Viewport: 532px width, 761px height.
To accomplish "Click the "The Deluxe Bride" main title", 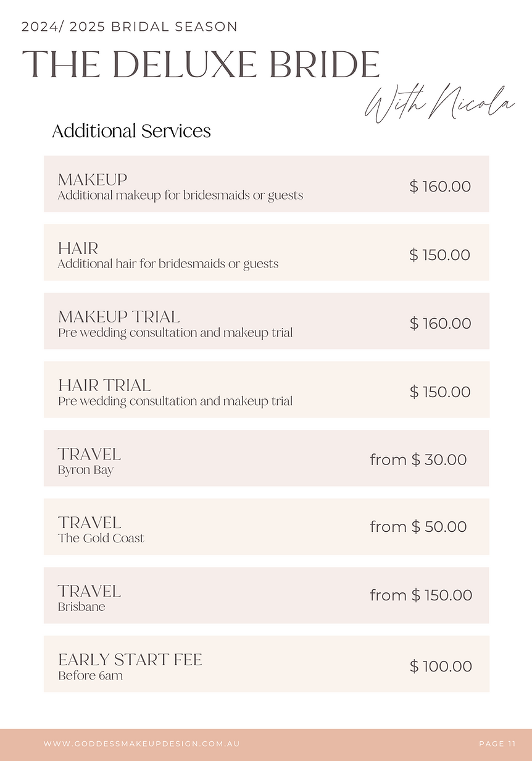I will pos(201,64).
